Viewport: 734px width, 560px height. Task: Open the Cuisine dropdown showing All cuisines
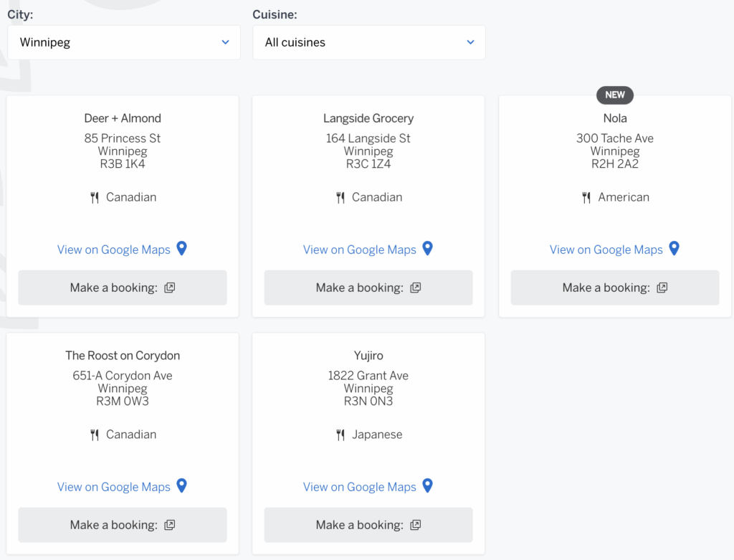368,42
